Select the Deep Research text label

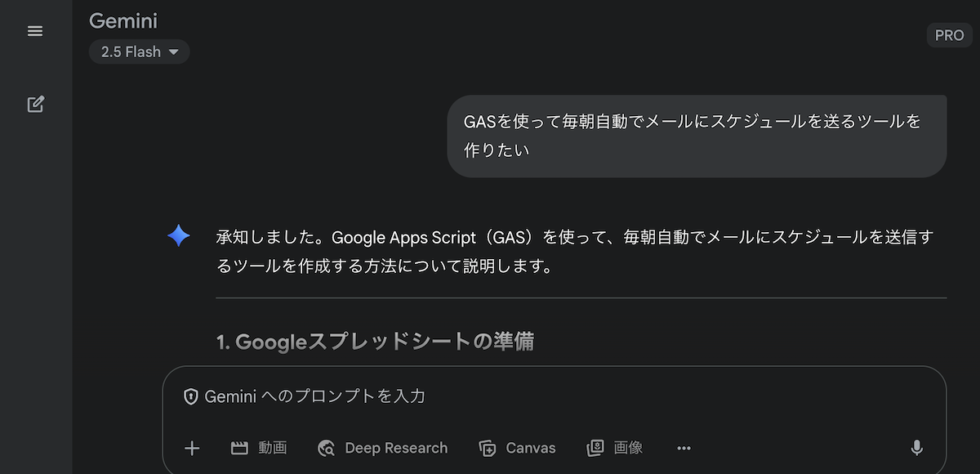[396, 448]
